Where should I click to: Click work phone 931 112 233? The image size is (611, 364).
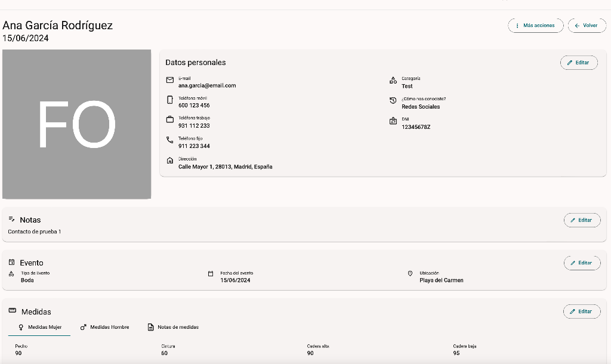coord(194,126)
